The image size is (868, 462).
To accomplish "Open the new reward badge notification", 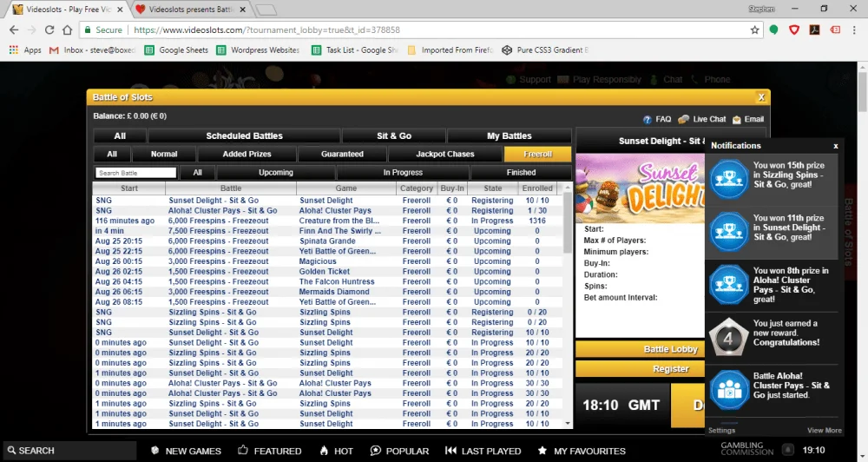I will (x=772, y=337).
